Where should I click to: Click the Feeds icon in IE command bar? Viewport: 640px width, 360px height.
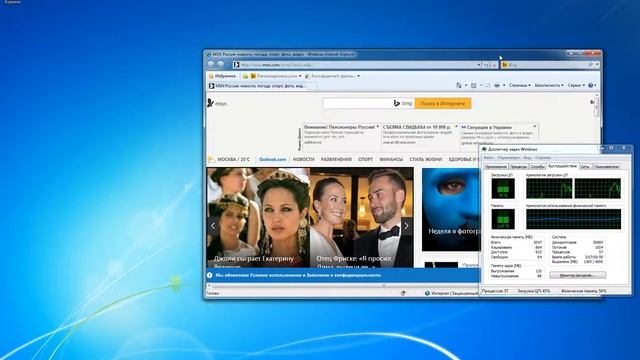click(473, 85)
